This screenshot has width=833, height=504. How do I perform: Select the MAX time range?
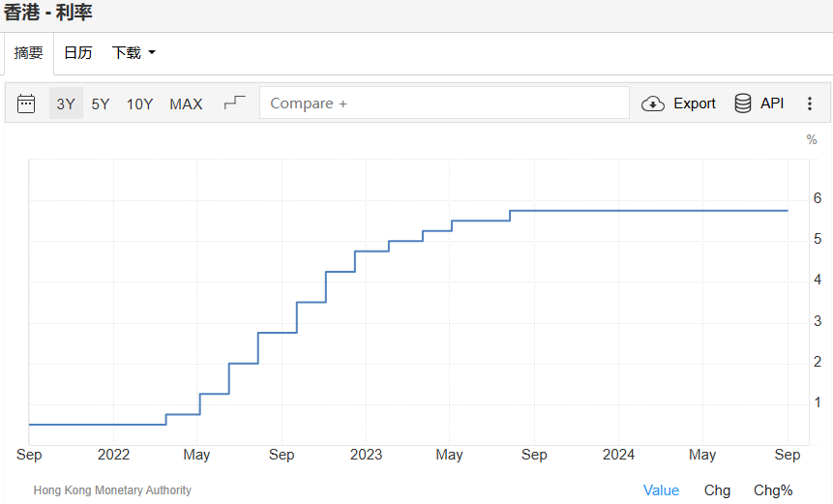pyautogui.click(x=186, y=104)
